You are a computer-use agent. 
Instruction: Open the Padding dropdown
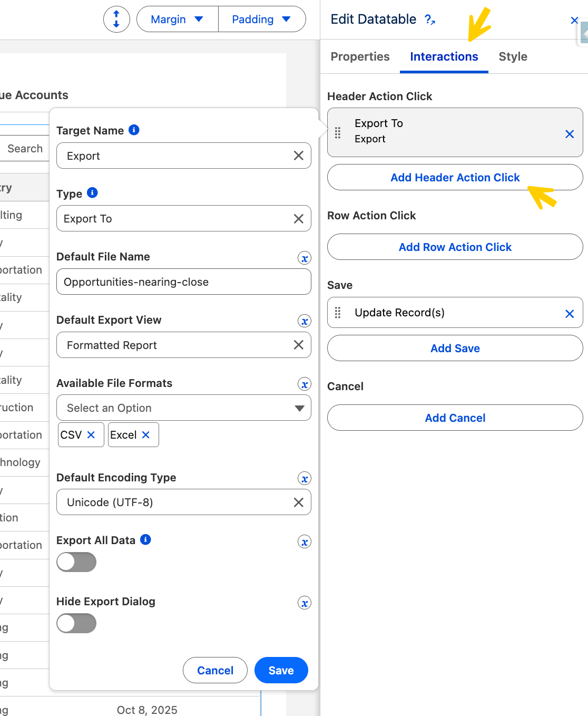[x=261, y=20]
